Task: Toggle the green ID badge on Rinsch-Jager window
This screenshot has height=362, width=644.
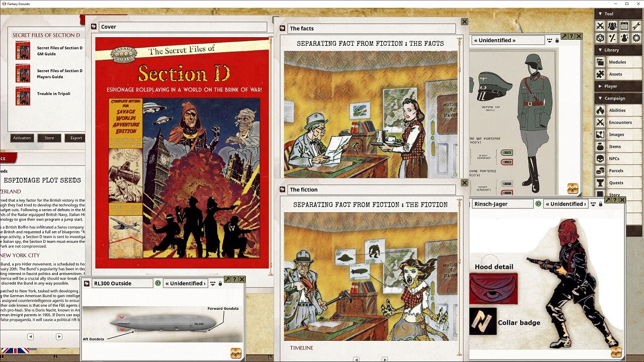Action: 538,204
